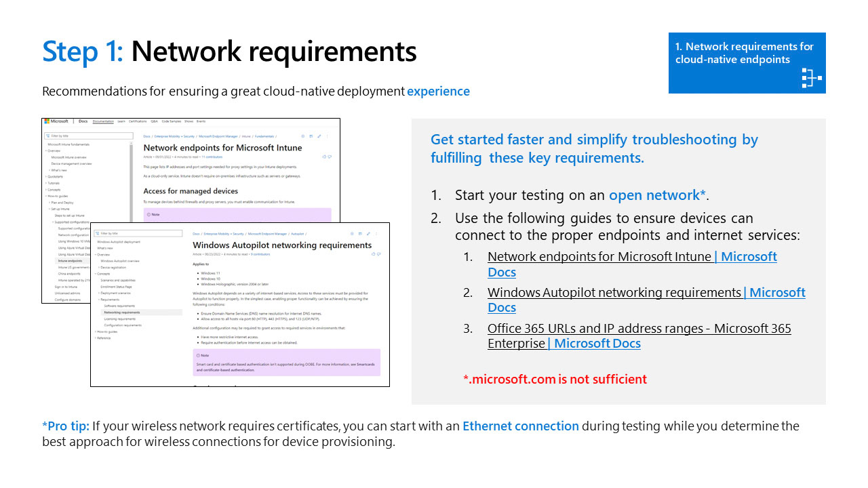Collapse Set up Intune node in sidebar
The height and width of the screenshot is (488, 868).
pos(59,209)
